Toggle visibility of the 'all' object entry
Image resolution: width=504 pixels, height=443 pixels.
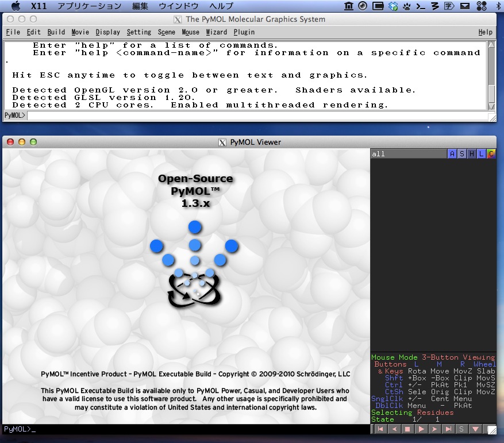(409, 154)
